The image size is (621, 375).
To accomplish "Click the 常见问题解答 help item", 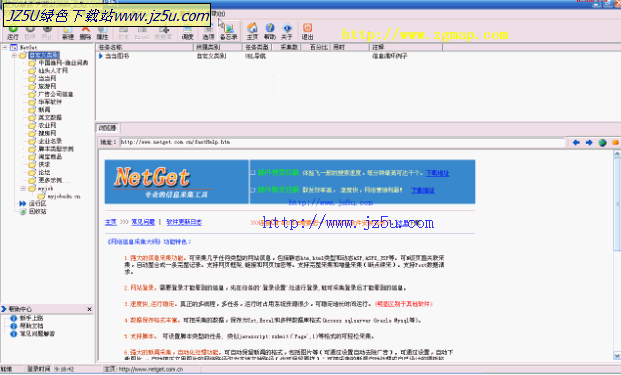I will coord(37,334).
